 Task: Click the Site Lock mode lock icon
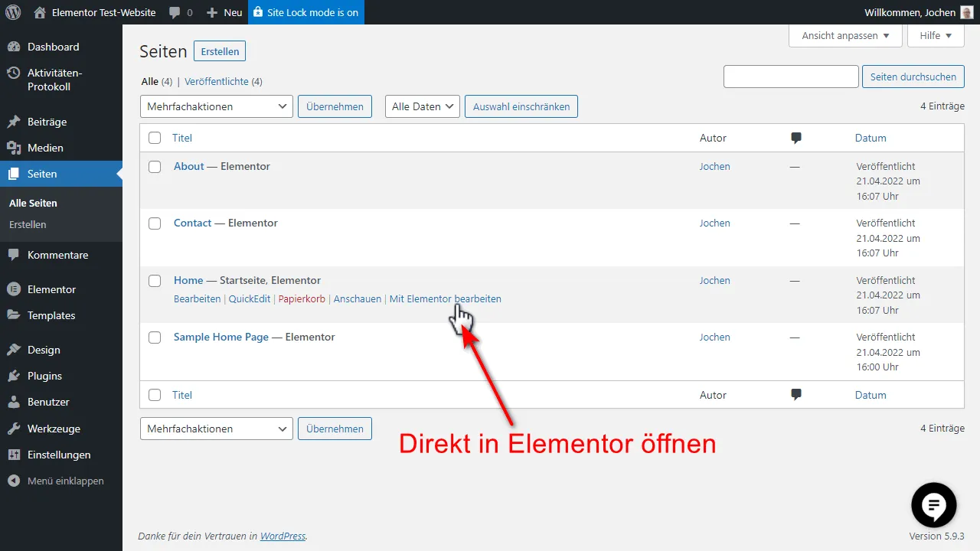point(257,12)
